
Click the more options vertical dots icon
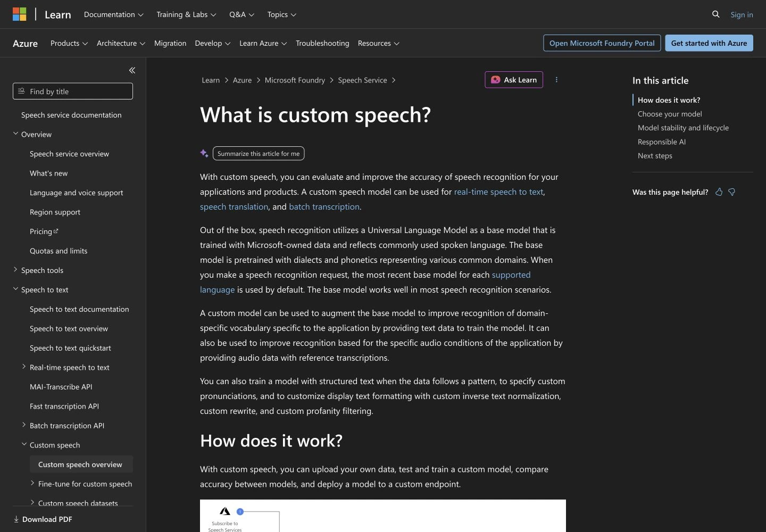556,80
